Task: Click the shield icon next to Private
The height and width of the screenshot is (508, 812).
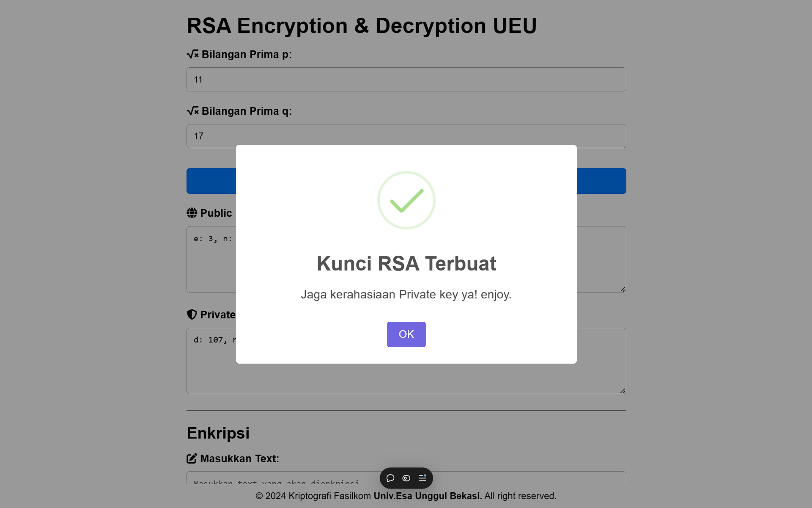Action: pyautogui.click(x=192, y=315)
